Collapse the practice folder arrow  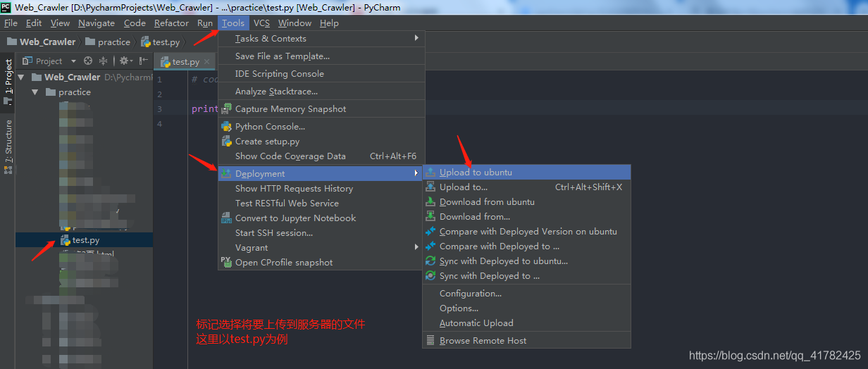coord(35,92)
